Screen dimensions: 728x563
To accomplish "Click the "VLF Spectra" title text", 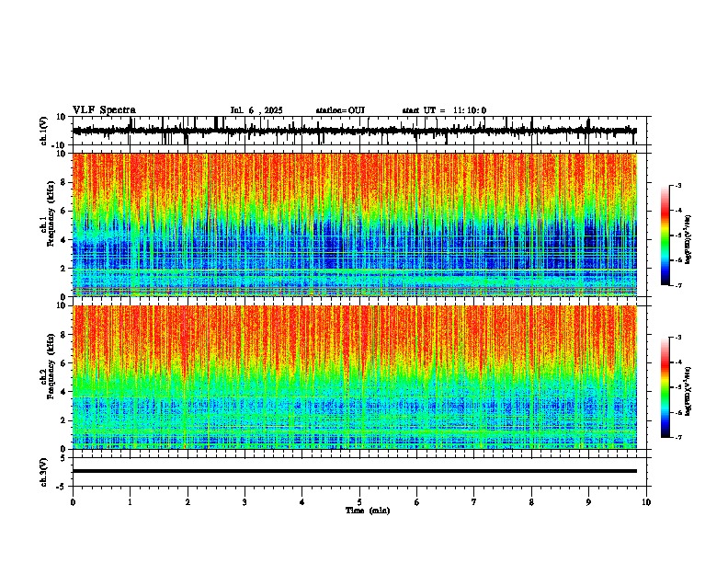I will [x=104, y=110].
